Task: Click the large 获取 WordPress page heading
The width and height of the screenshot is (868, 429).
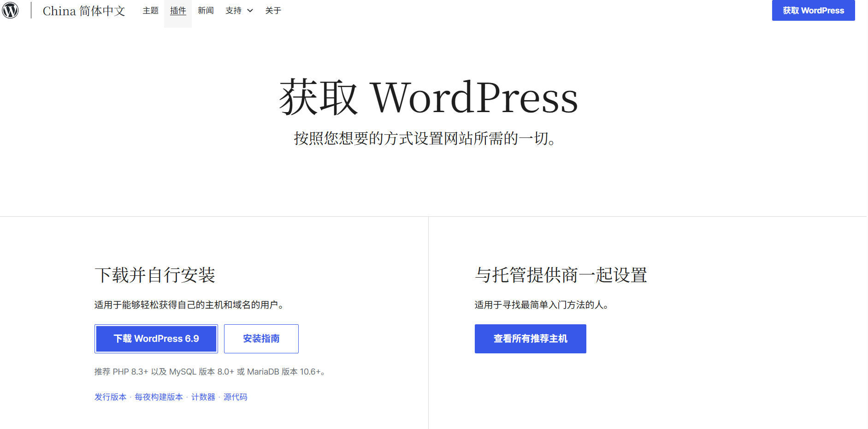Action: pyautogui.click(x=428, y=98)
